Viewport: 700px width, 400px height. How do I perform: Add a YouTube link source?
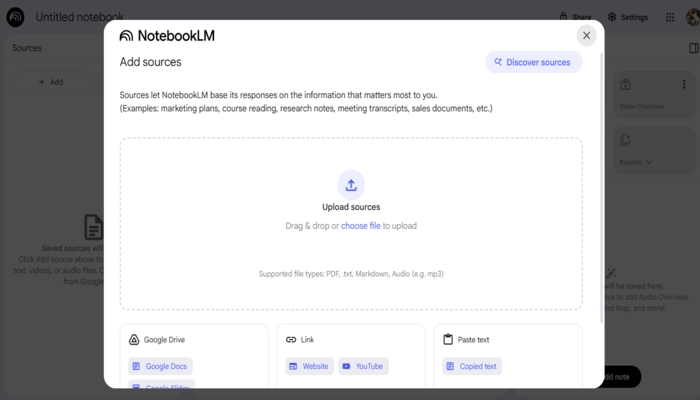(363, 366)
